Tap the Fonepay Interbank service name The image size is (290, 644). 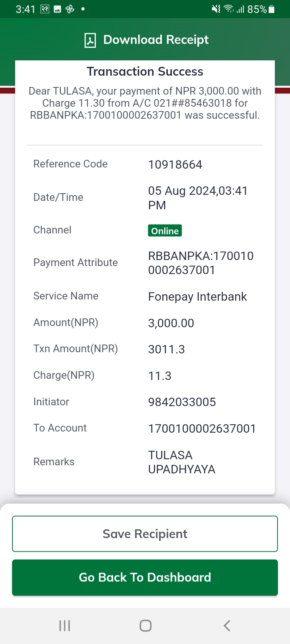point(197,297)
